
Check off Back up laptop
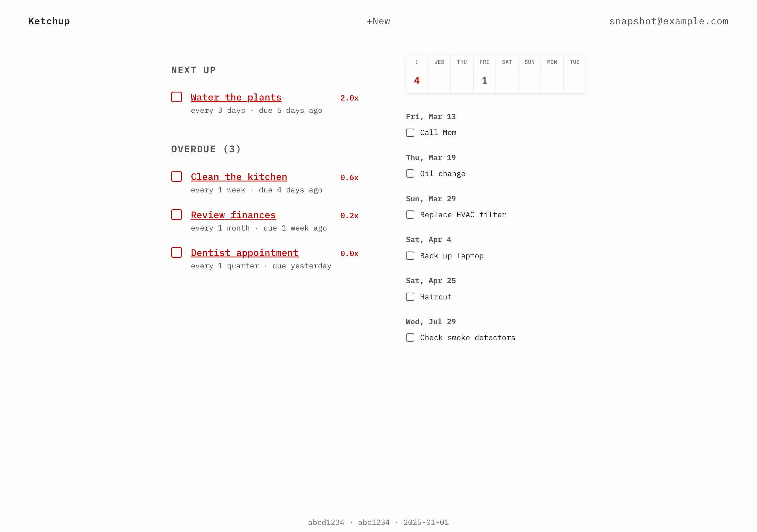pyautogui.click(x=410, y=256)
